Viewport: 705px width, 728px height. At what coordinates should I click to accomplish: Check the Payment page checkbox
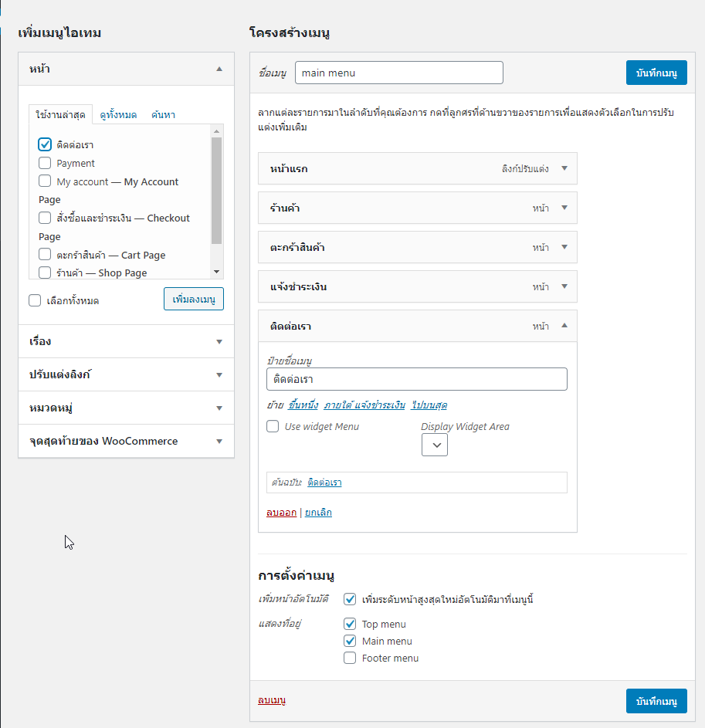pyautogui.click(x=45, y=163)
